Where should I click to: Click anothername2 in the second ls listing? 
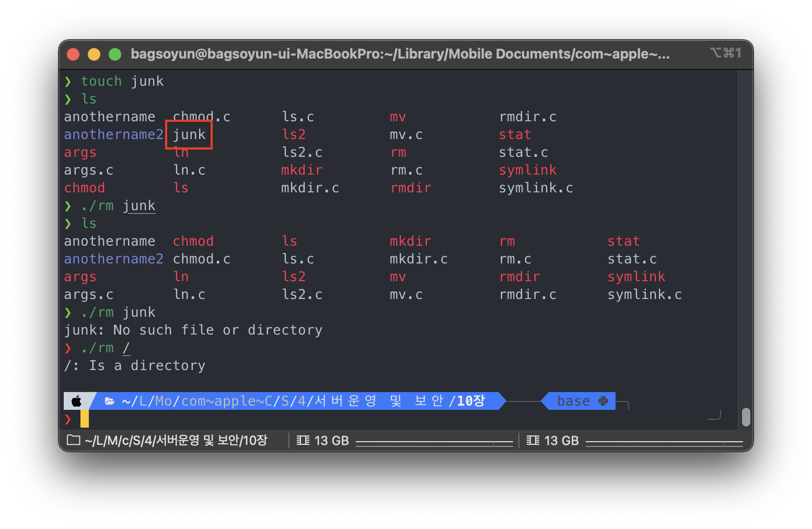pyautogui.click(x=114, y=259)
